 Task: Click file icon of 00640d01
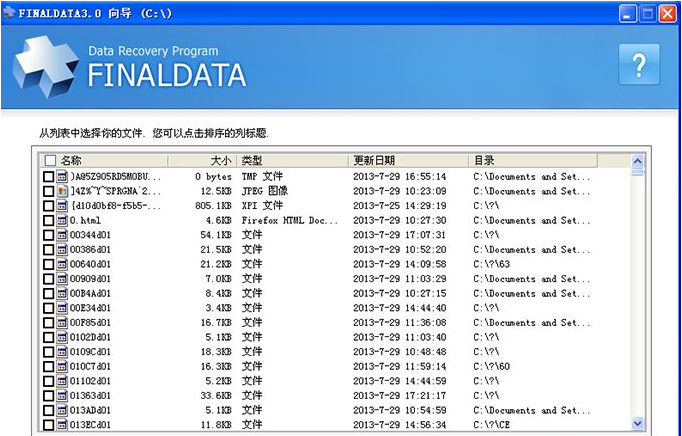tap(62, 264)
